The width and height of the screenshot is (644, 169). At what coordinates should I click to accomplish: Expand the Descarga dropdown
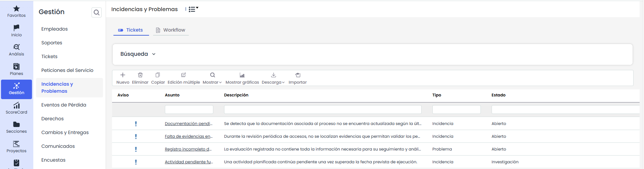[273, 78]
